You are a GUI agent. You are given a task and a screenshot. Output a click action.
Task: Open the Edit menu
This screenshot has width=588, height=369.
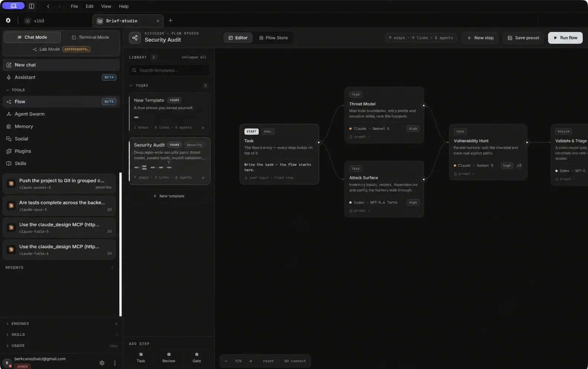pos(89,6)
